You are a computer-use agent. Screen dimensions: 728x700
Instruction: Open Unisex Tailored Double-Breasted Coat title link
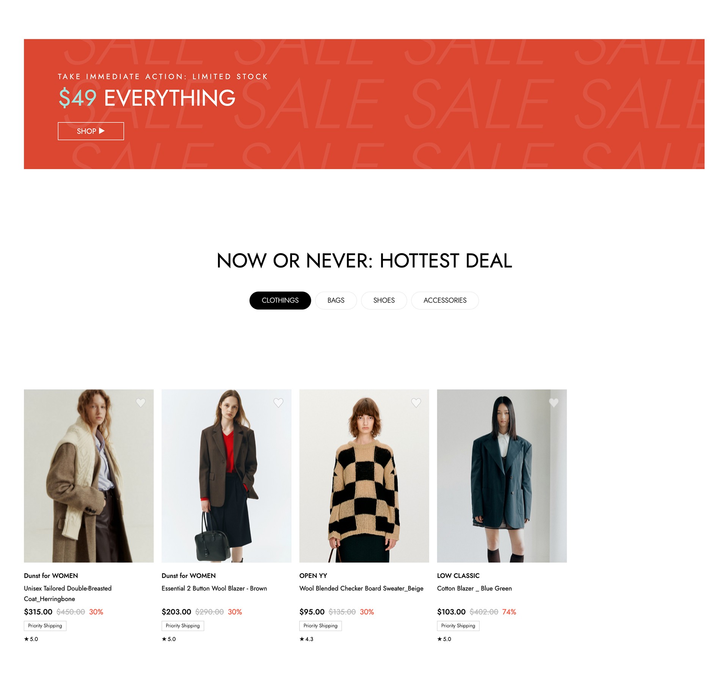click(68, 593)
